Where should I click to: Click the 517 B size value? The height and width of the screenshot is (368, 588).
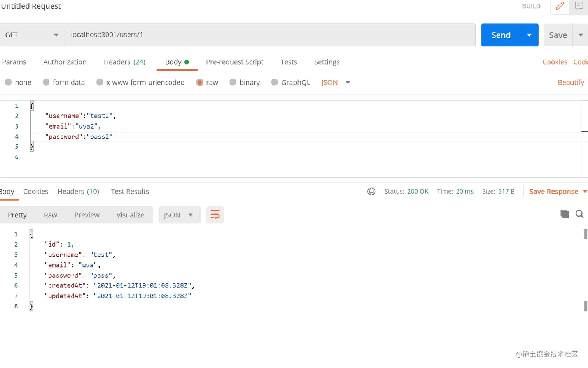506,191
